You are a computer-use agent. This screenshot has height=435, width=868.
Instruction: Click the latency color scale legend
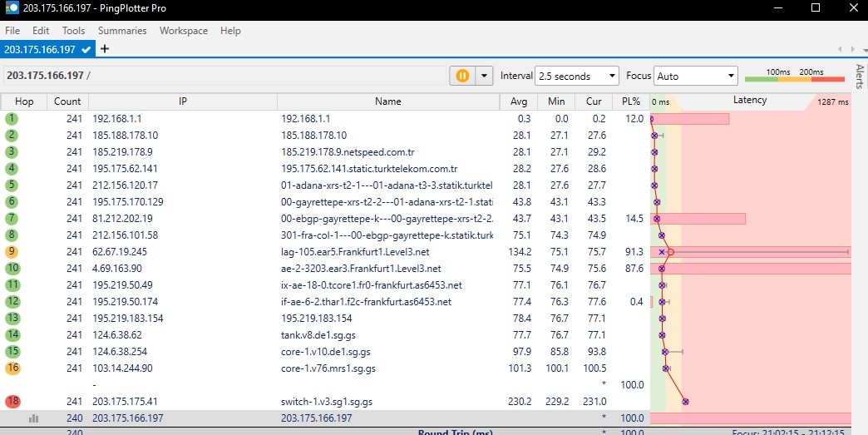pos(794,76)
